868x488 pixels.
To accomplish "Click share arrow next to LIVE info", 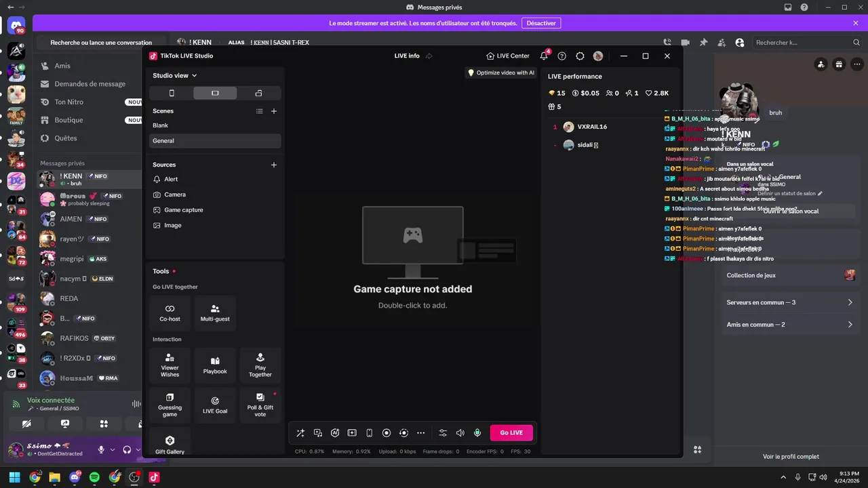I will [429, 56].
